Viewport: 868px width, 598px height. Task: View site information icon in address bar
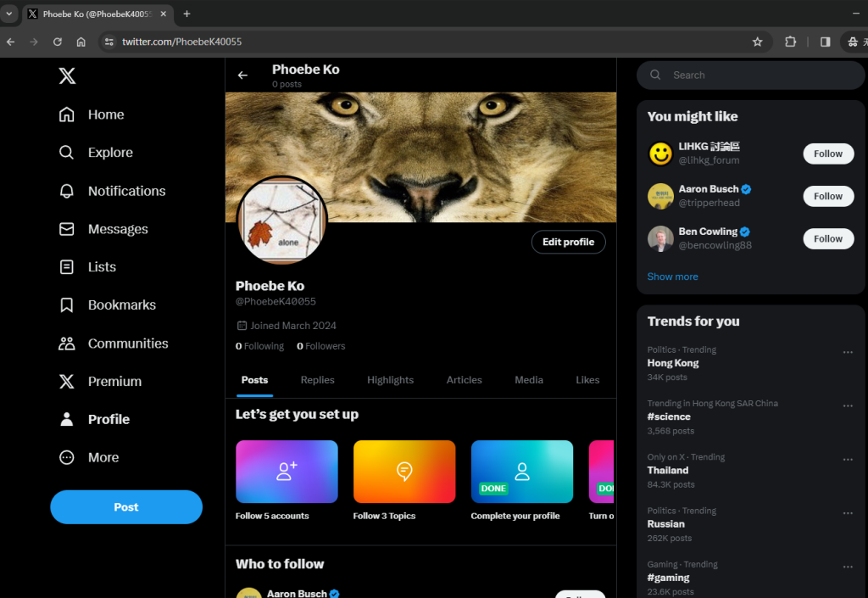pos(109,42)
